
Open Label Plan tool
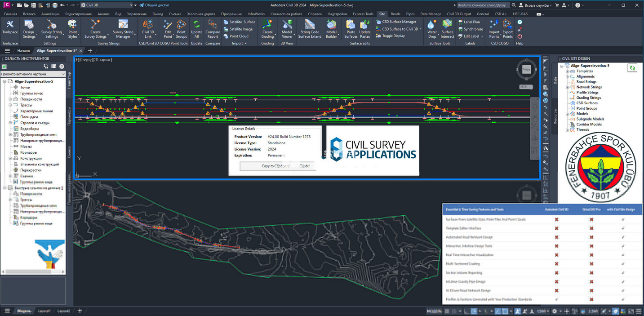(x=469, y=22)
